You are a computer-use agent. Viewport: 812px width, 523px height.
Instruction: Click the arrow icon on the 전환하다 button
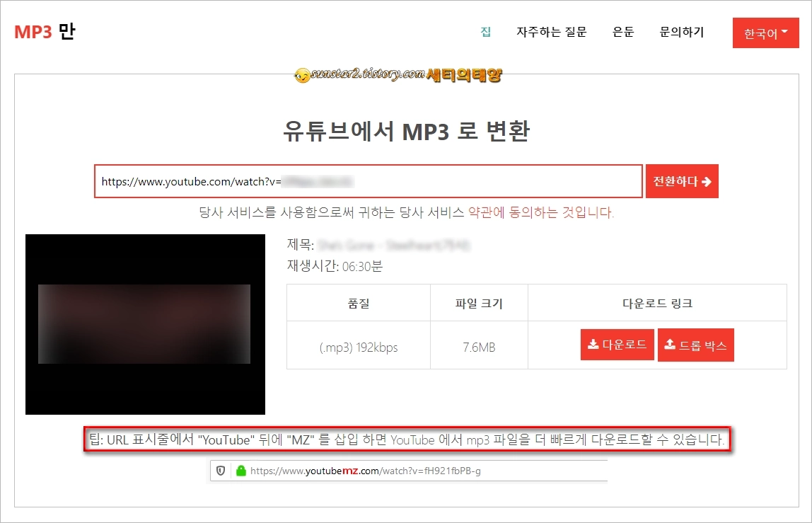705,181
